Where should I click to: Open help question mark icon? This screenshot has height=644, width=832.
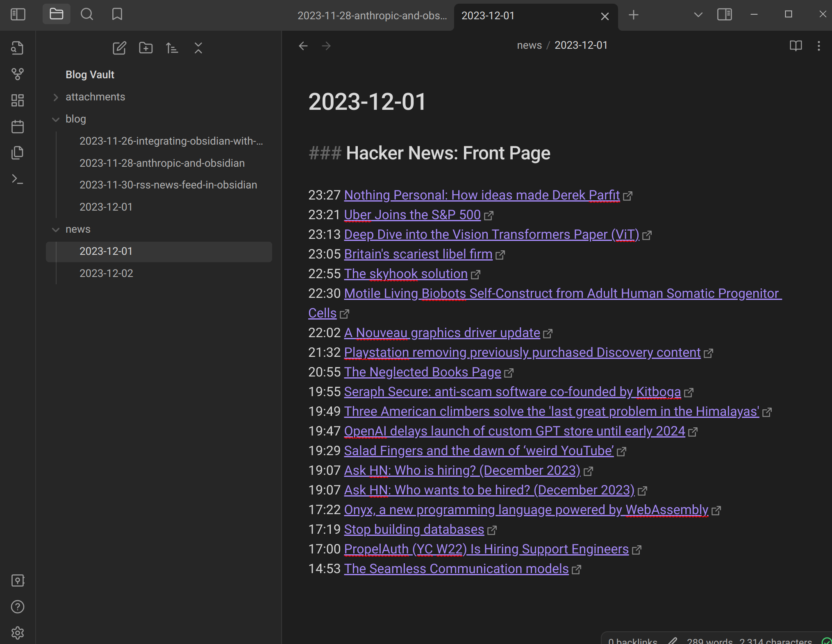[17, 607]
